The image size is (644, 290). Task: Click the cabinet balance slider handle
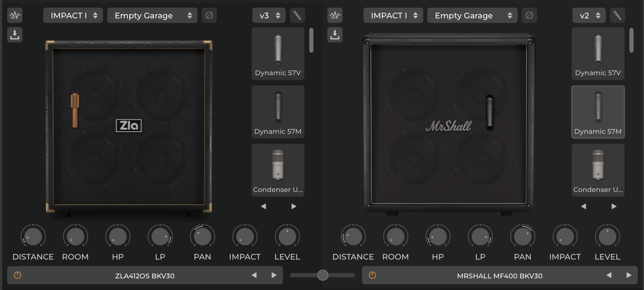(322, 275)
